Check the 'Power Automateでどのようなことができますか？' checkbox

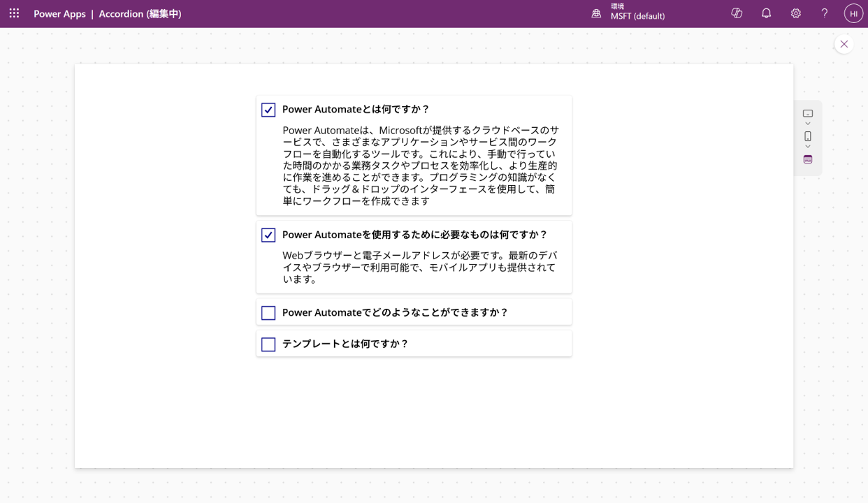(268, 313)
